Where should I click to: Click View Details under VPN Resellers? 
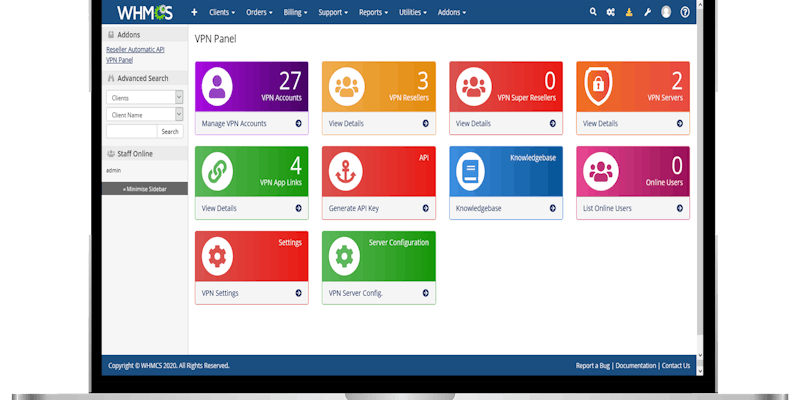pos(346,123)
